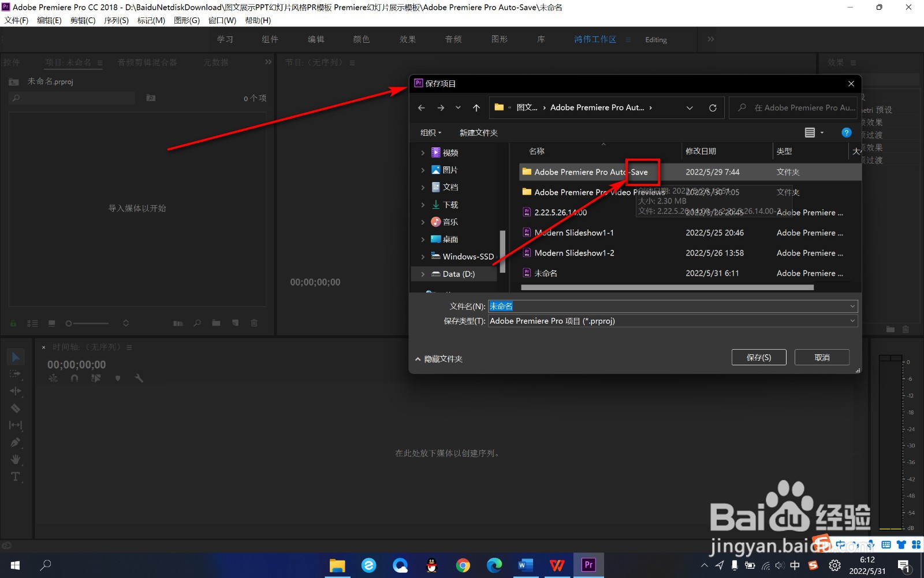Open File Explorer from the taskbar
Image resolution: width=924 pixels, height=578 pixels.
tap(337, 565)
